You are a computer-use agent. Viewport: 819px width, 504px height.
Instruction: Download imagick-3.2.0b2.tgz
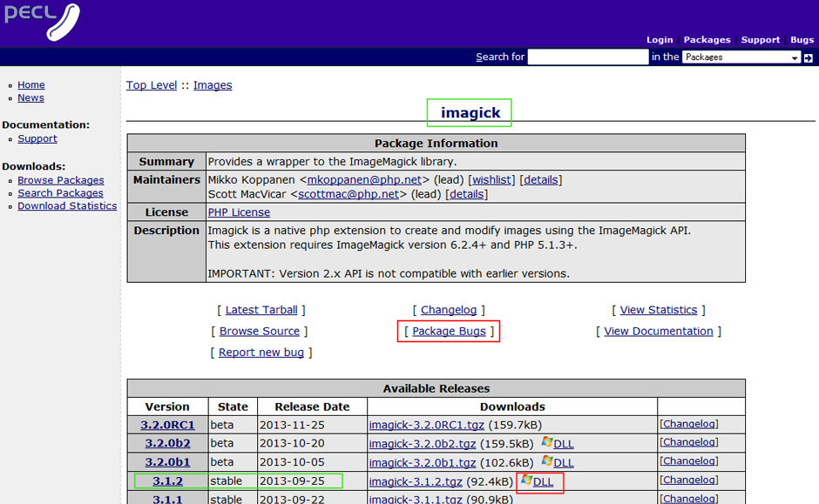[423, 443]
